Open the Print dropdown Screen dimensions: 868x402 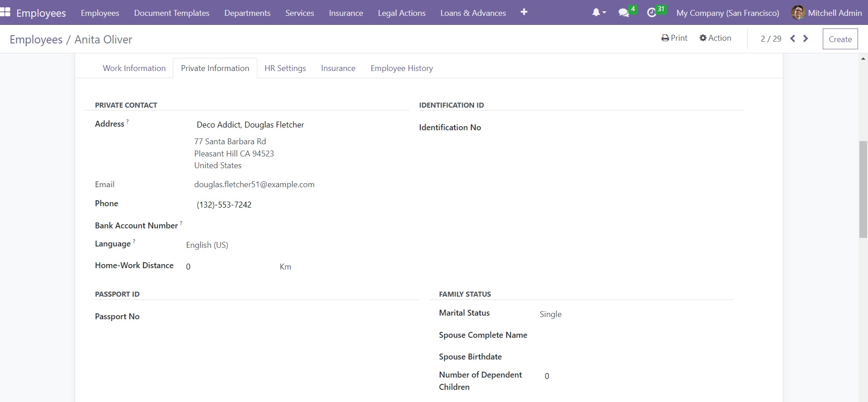(674, 38)
